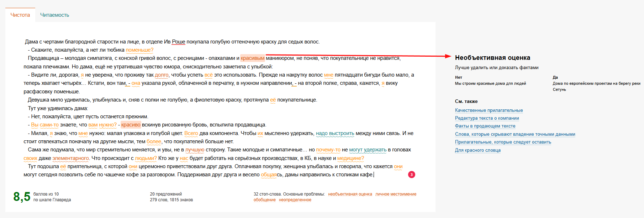Click text по шкале Главреда
The height and width of the screenshot is (218, 644).
tap(52, 200)
